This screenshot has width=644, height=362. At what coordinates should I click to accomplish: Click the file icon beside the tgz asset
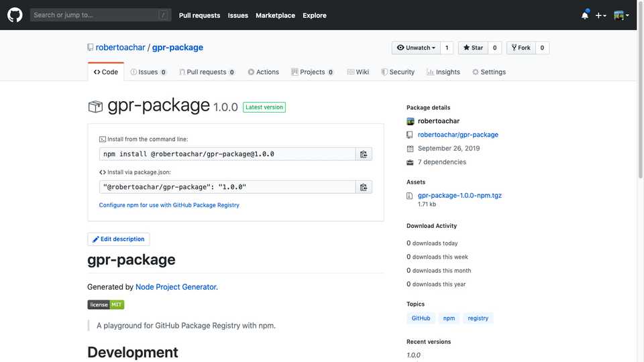pos(409,196)
